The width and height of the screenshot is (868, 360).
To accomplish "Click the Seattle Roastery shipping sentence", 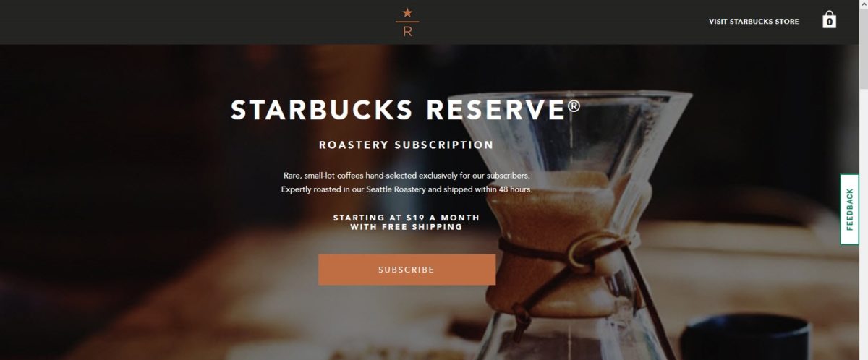I will coord(407,189).
